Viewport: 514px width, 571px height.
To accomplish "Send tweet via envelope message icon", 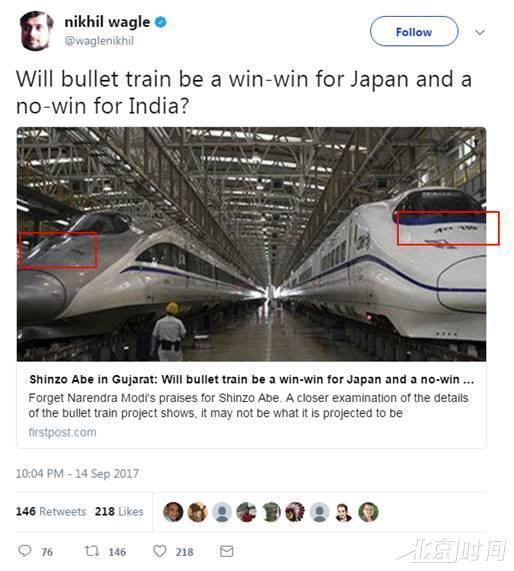I will point(227,551).
